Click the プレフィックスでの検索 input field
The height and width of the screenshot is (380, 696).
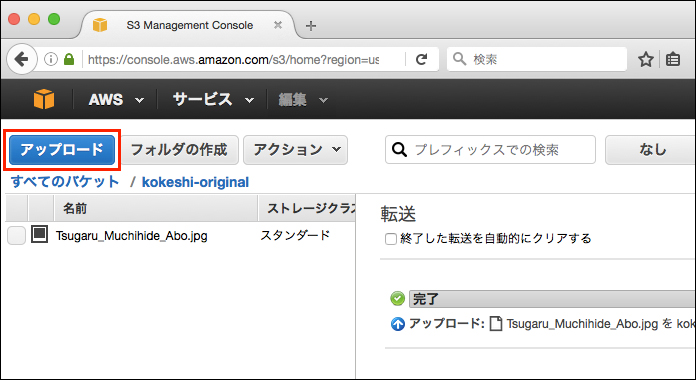tap(490, 150)
